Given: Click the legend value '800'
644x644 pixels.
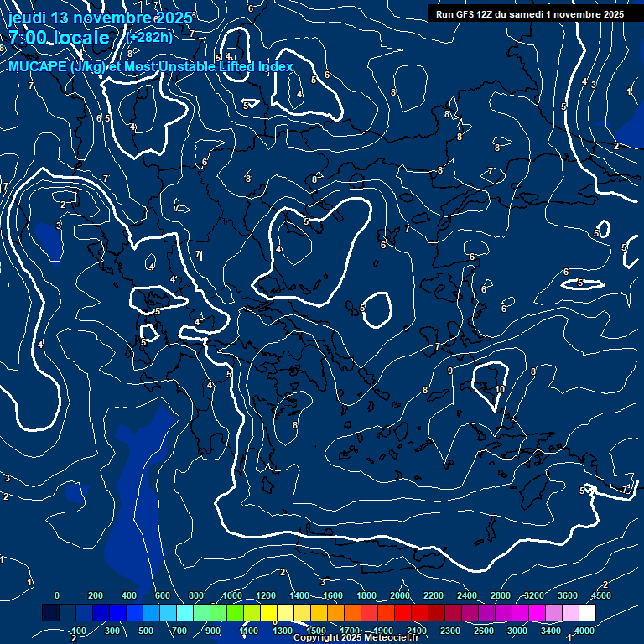Looking at the screenshot, I should (x=196, y=595).
